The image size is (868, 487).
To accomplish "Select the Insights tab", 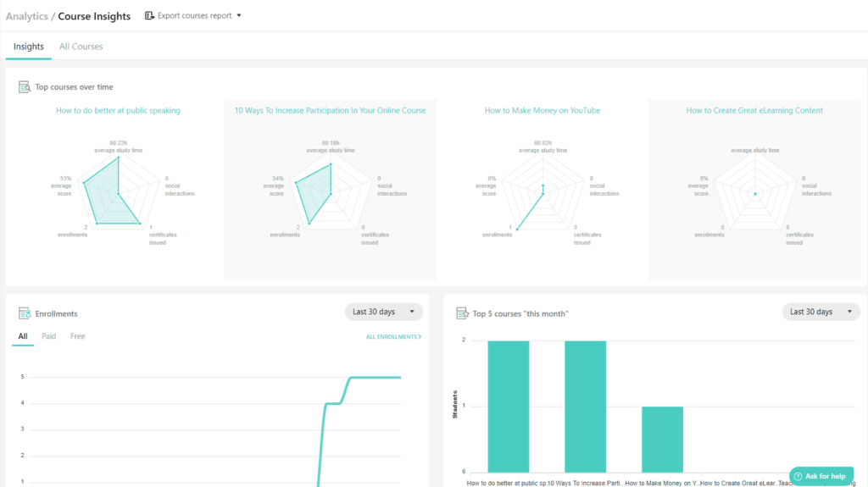I will point(29,47).
